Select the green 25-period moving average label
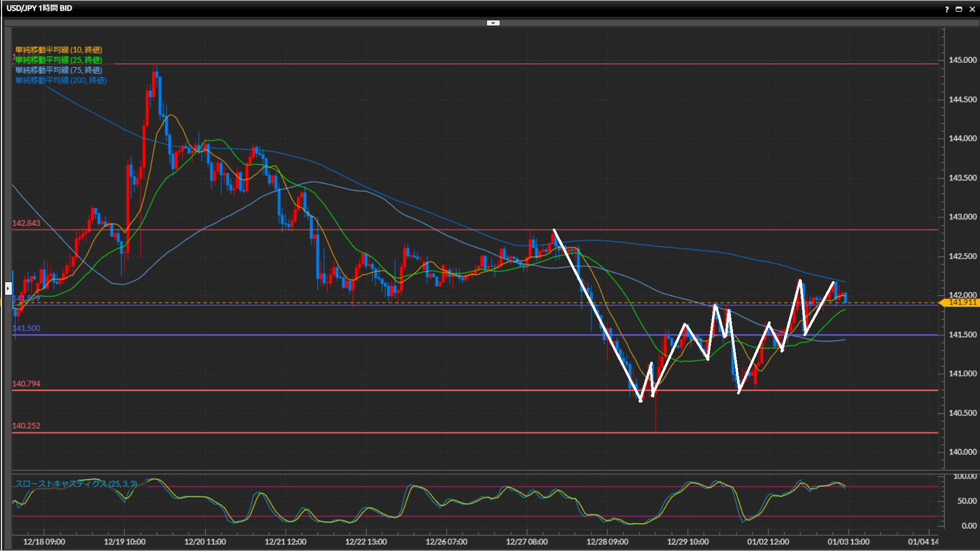This screenshot has width=980, height=551. click(59, 60)
